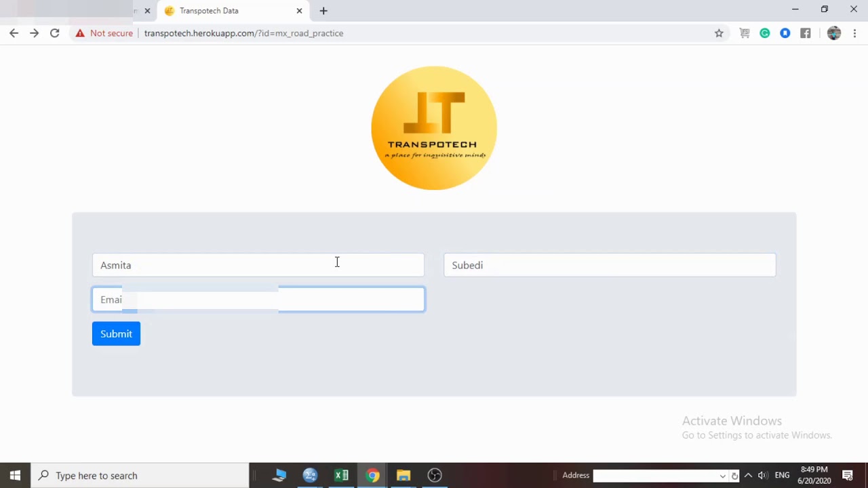The height and width of the screenshot is (488, 868).
Task: Submit the form
Action: pos(116,333)
